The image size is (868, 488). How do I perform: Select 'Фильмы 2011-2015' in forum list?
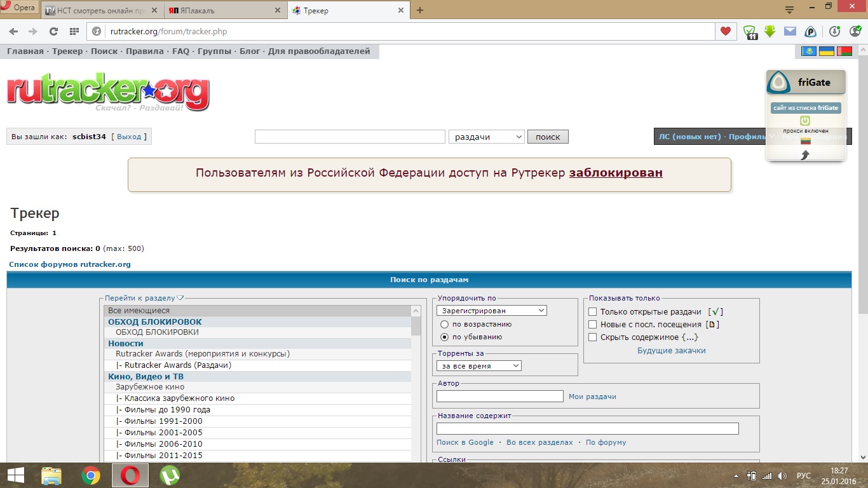(x=258, y=456)
